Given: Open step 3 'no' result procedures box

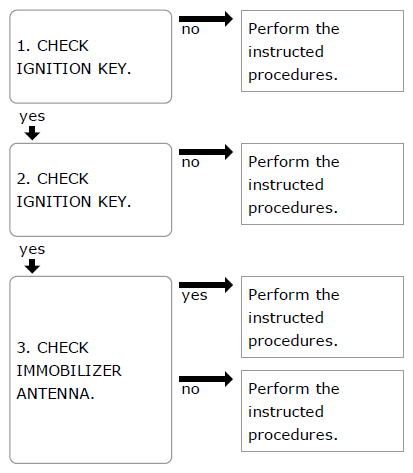Looking at the screenshot, I should 322,411.
